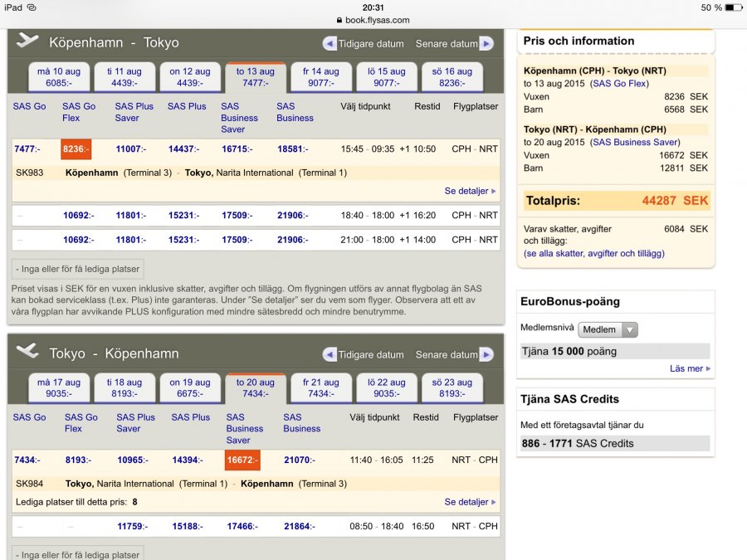Viewport: 747px width, 560px height.
Task: Click the return SAS Business column header
Action: 301,423
